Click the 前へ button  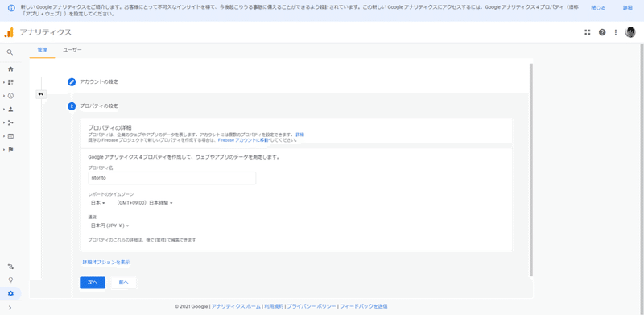124,283
